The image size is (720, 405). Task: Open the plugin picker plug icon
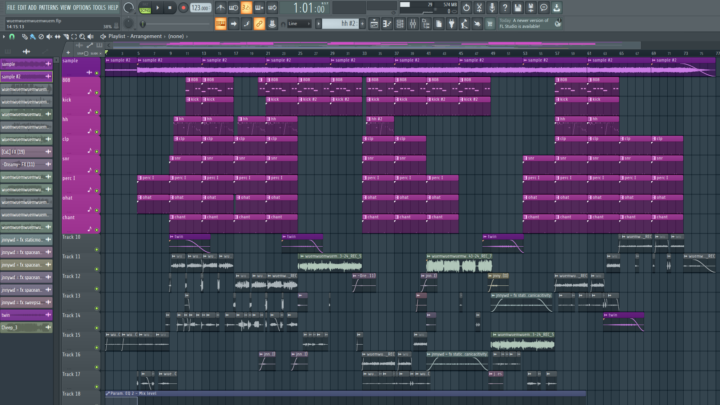[451, 24]
